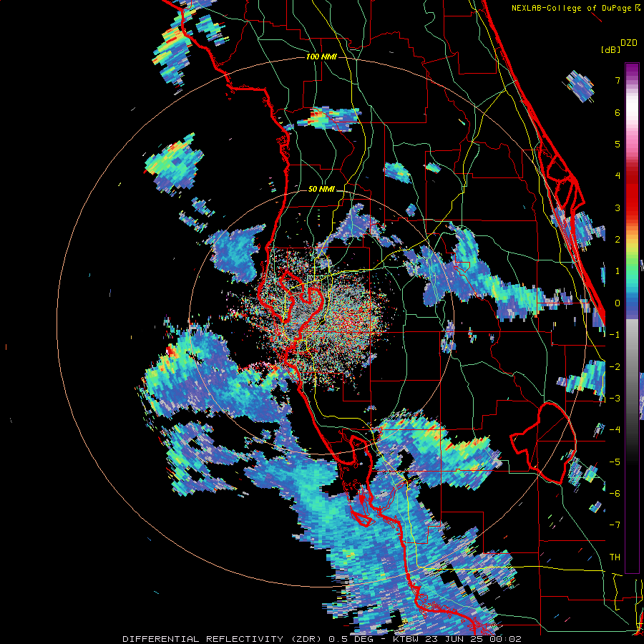
Task: Click the 0 value on color scale
Action: (618, 303)
